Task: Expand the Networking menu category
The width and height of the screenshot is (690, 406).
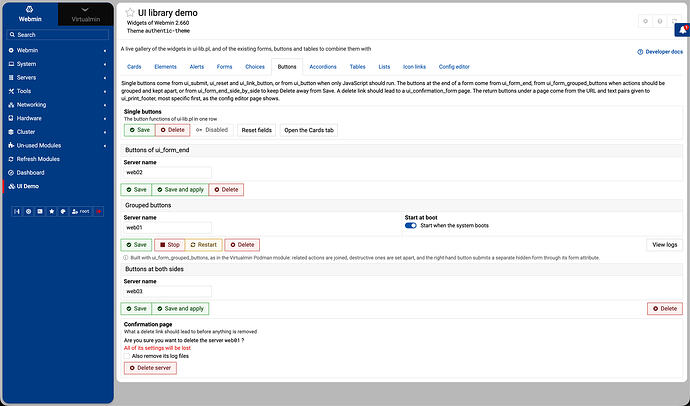Action: (x=58, y=105)
